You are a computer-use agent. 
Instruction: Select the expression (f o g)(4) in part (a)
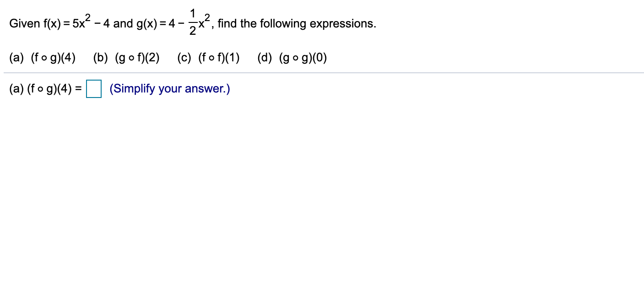pyautogui.click(x=53, y=58)
